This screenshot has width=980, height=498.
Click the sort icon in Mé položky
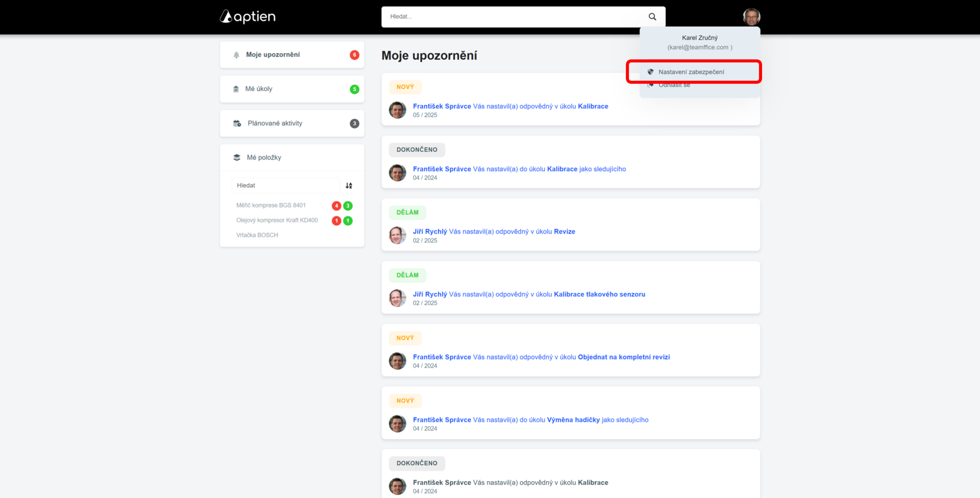(349, 186)
